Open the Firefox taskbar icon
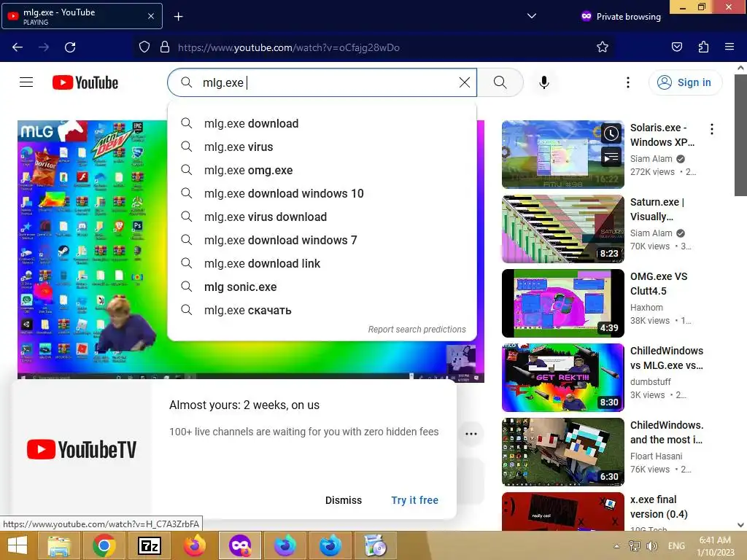 [194, 545]
